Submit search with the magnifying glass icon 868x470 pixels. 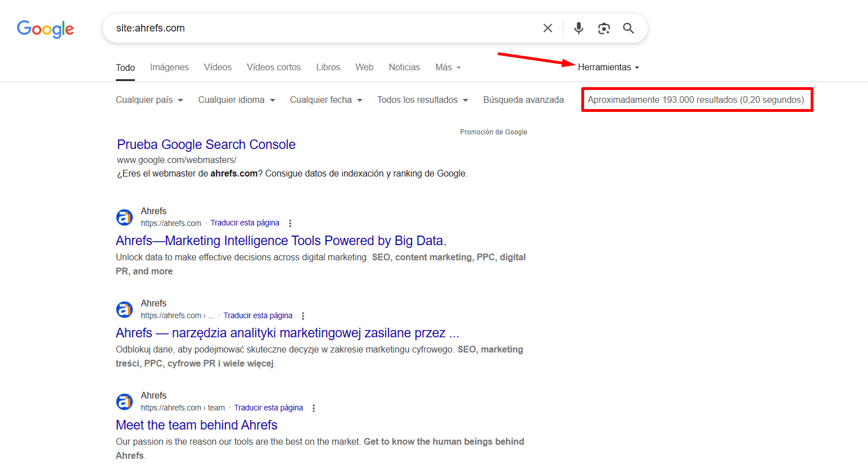pyautogui.click(x=629, y=28)
